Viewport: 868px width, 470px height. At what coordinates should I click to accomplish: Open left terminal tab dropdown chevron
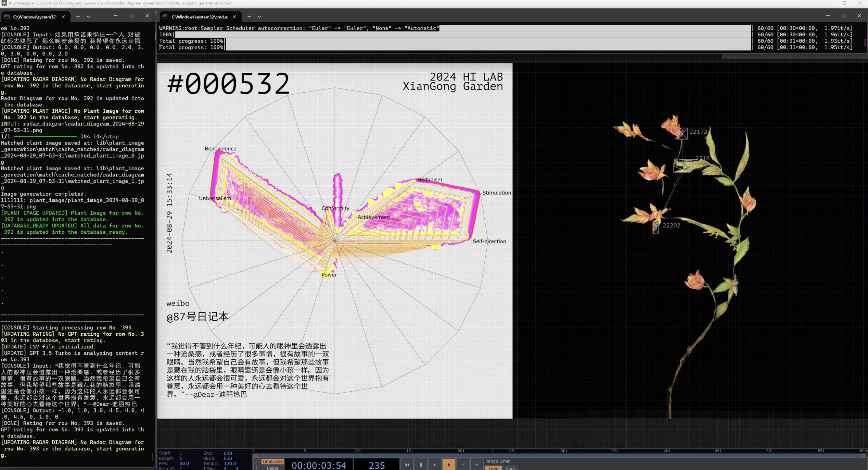click(88, 16)
